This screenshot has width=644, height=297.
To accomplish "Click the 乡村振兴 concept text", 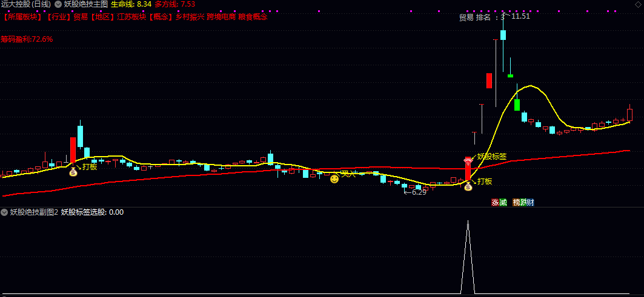I will pyautogui.click(x=190, y=17).
